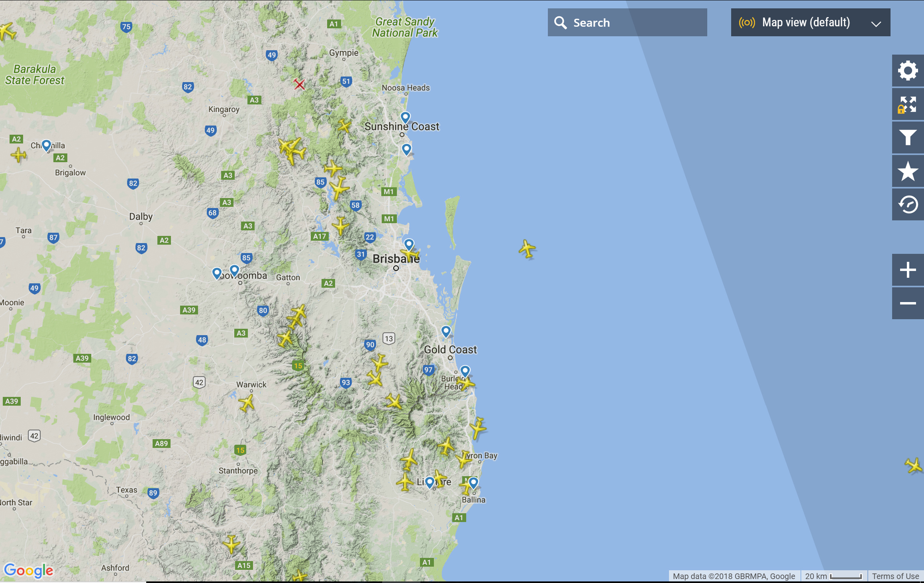This screenshot has width=924, height=583.
Task: Open the Terms of Use link
Action: pos(895,576)
